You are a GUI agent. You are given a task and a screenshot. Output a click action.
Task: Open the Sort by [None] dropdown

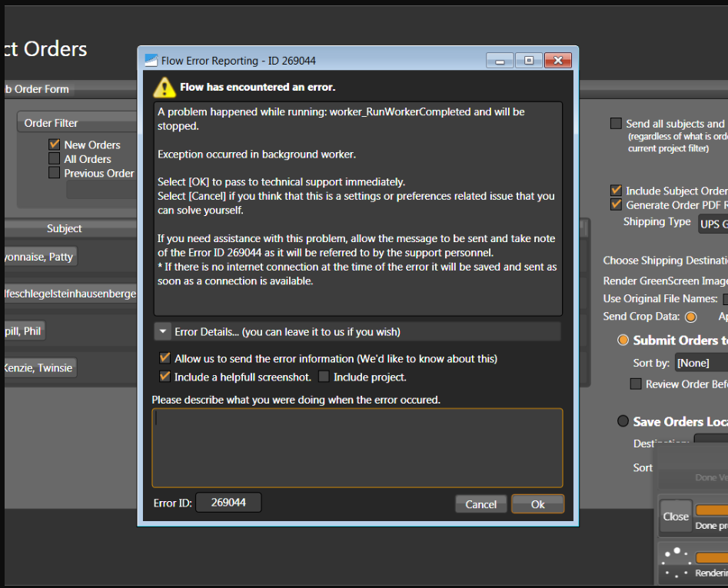tap(701, 363)
